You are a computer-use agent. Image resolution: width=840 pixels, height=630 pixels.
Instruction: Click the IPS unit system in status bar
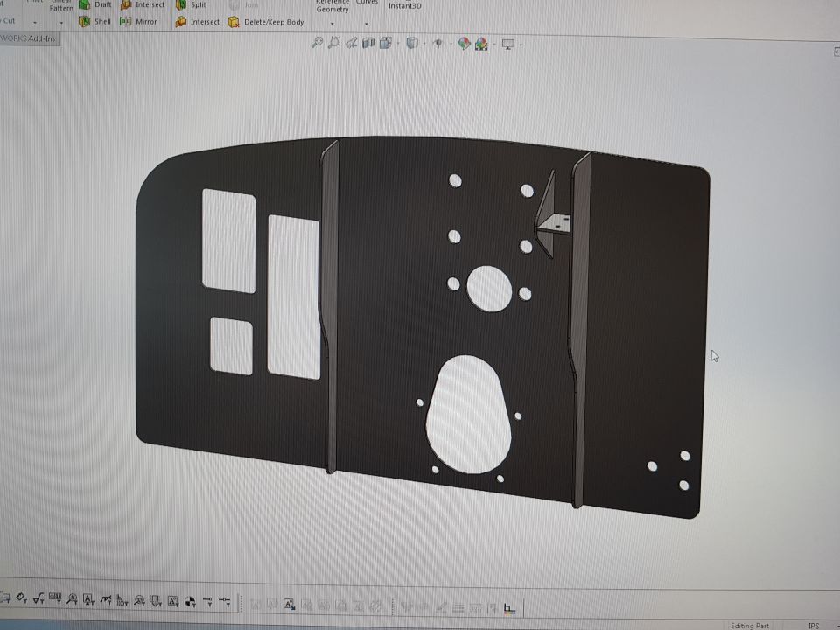(814, 625)
